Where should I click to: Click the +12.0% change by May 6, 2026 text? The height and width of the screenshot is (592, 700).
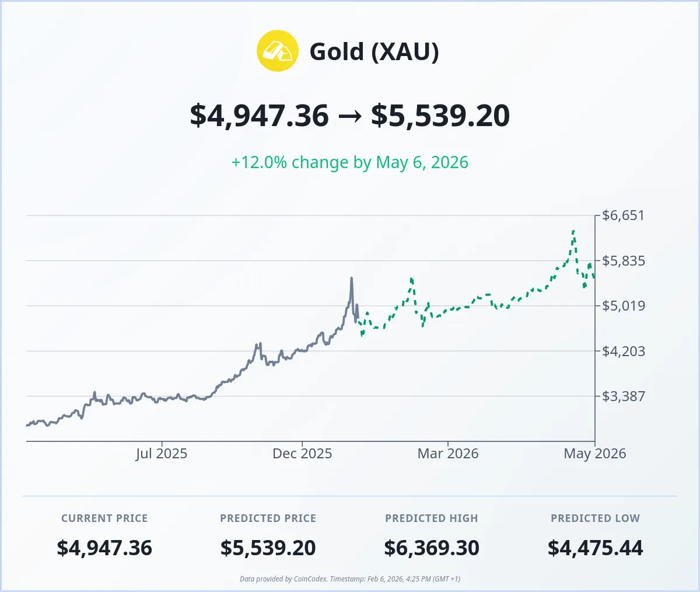pos(350,162)
